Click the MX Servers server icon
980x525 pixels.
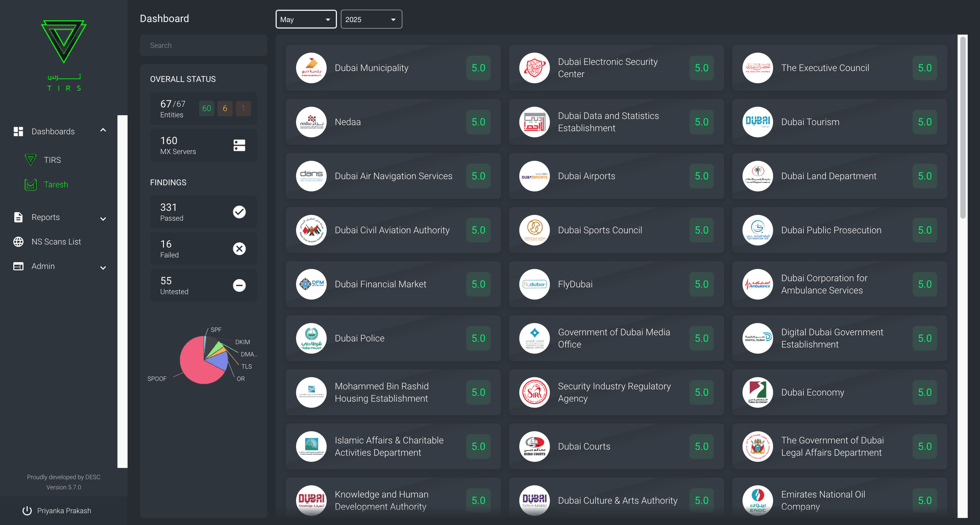239,145
